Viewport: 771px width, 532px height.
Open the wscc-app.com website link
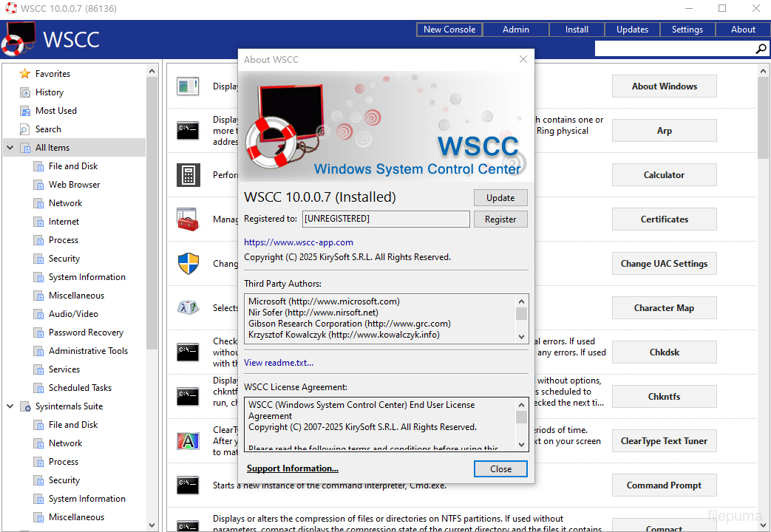(x=299, y=242)
